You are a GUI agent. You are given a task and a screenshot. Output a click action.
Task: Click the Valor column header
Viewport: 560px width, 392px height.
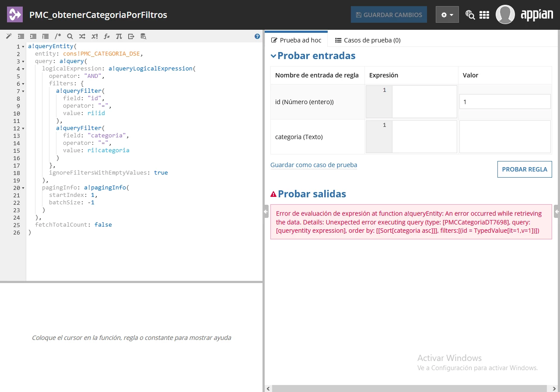471,75
